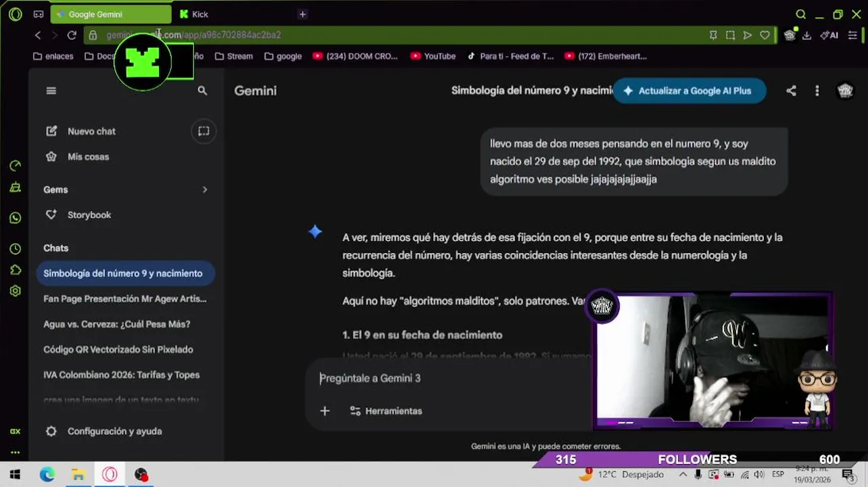Open sidebar settings gear icon
This screenshot has width=868, height=487.
[15, 291]
